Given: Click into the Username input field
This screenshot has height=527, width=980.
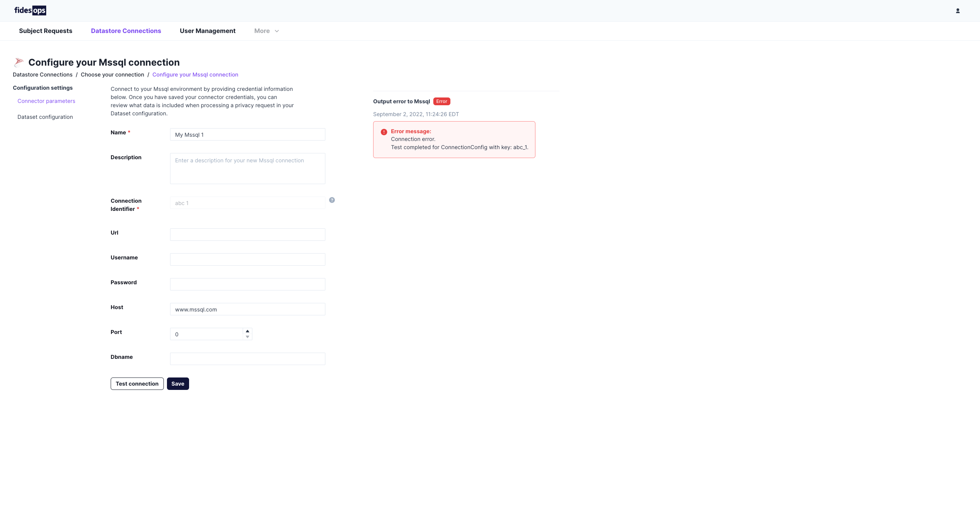Looking at the screenshot, I should point(247,259).
